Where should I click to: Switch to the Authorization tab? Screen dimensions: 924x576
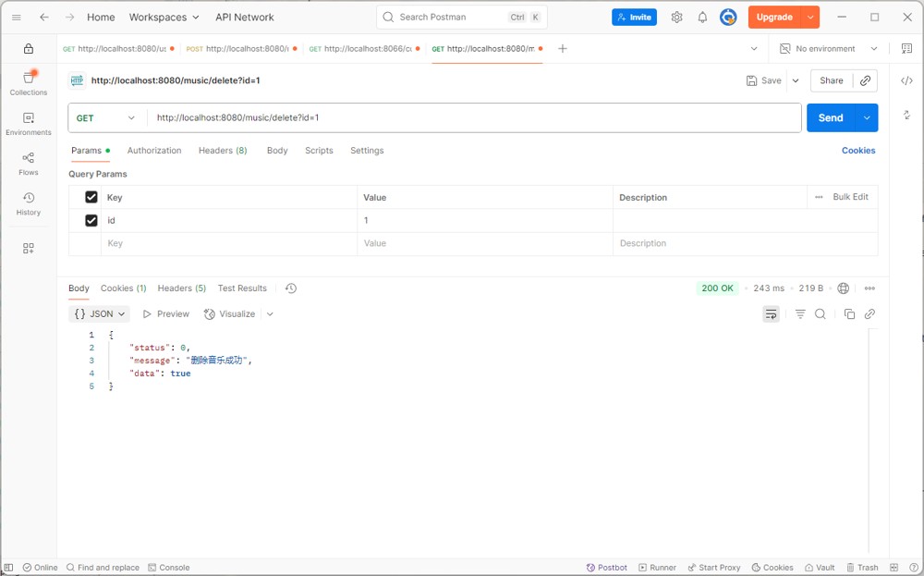pos(154,151)
